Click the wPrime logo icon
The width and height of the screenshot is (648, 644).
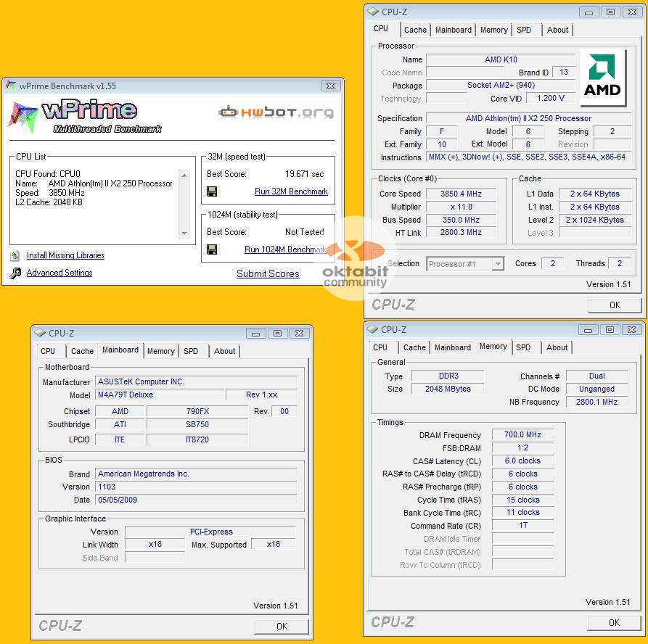pyautogui.click(x=23, y=117)
